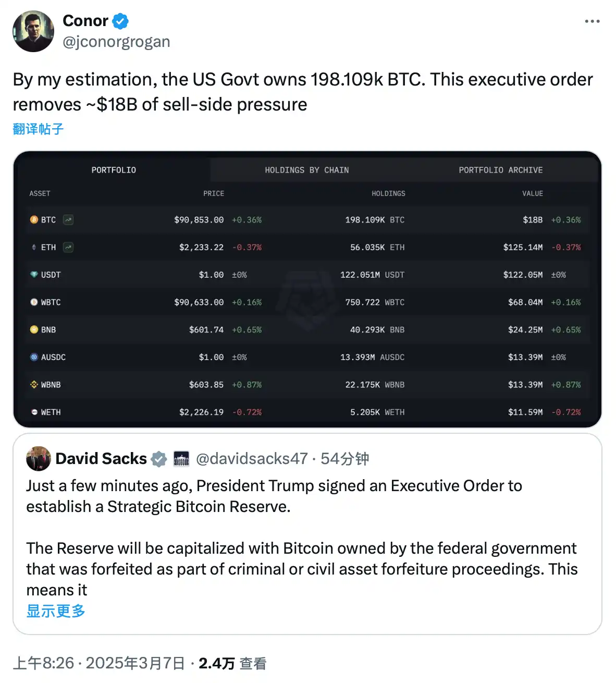
Task: Click David Sacks' verified badge
Action: [x=158, y=459]
